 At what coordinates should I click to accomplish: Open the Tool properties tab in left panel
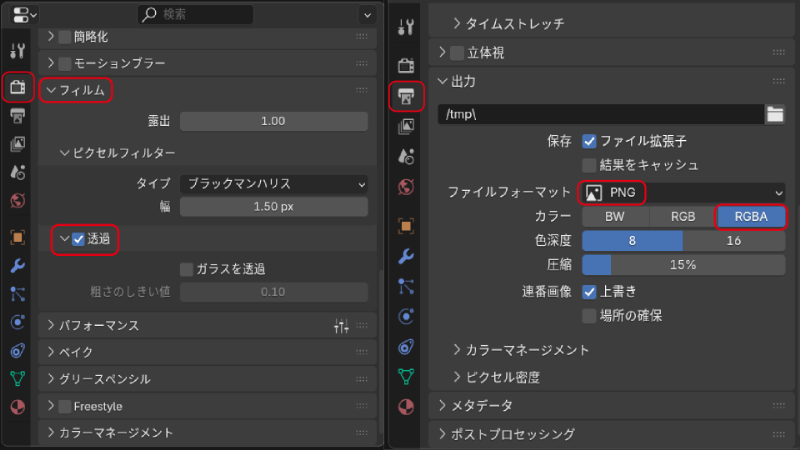17,51
